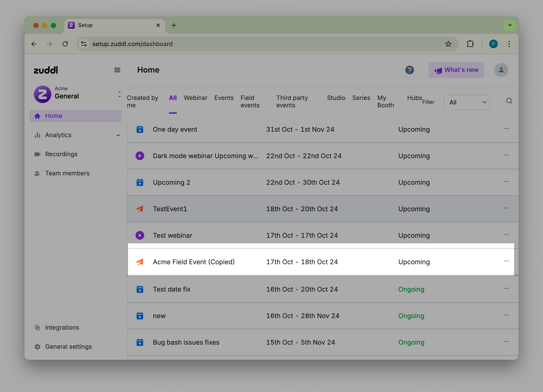This screenshot has height=392, width=543.
Task: Open the browser extensions puzzle icon
Action: (x=470, y=44)
